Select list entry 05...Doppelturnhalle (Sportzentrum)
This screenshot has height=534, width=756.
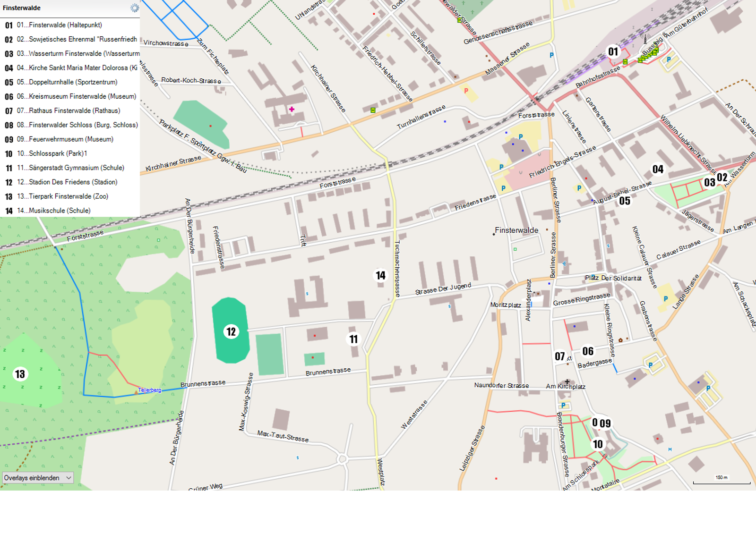(70, 82)
